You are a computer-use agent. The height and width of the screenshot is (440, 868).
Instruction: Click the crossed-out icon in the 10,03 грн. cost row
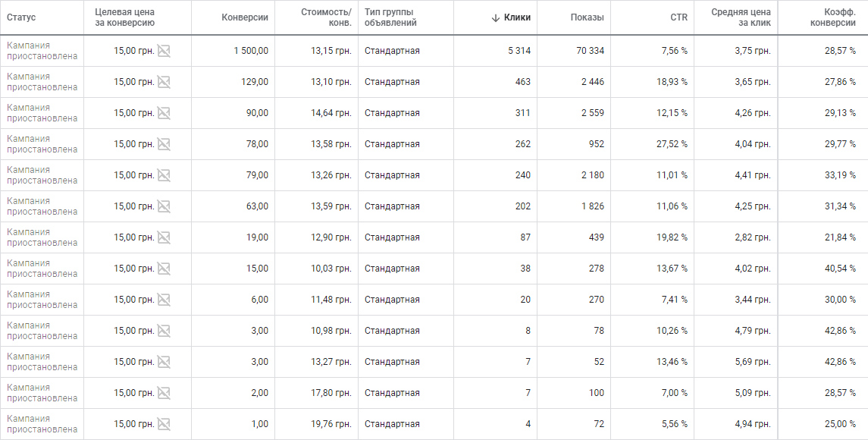[164, 269]
